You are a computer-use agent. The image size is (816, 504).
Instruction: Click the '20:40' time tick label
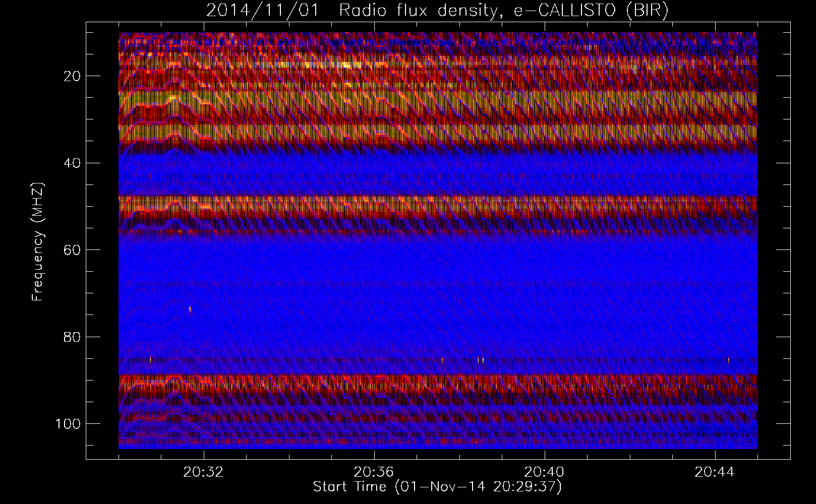click(544, 472)
